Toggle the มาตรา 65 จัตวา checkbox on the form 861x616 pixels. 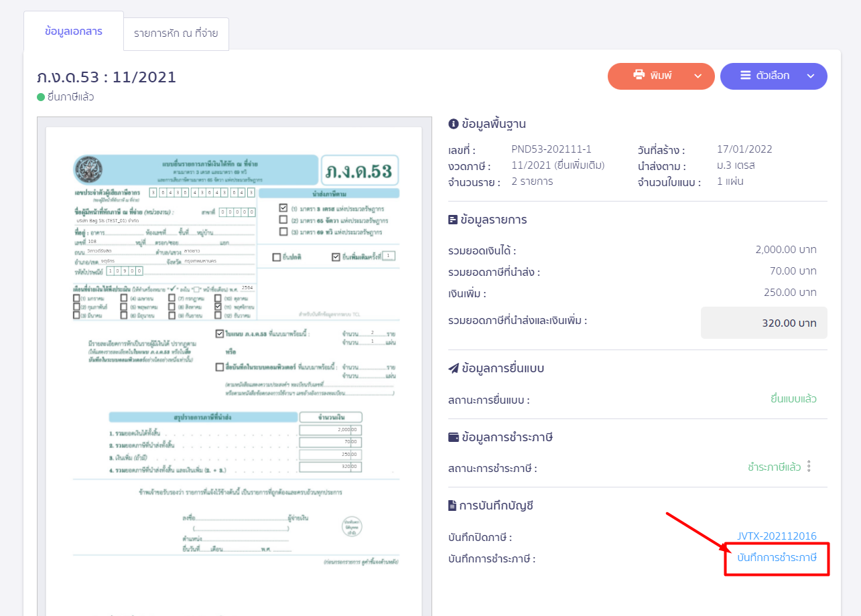[x=283, y=220]
